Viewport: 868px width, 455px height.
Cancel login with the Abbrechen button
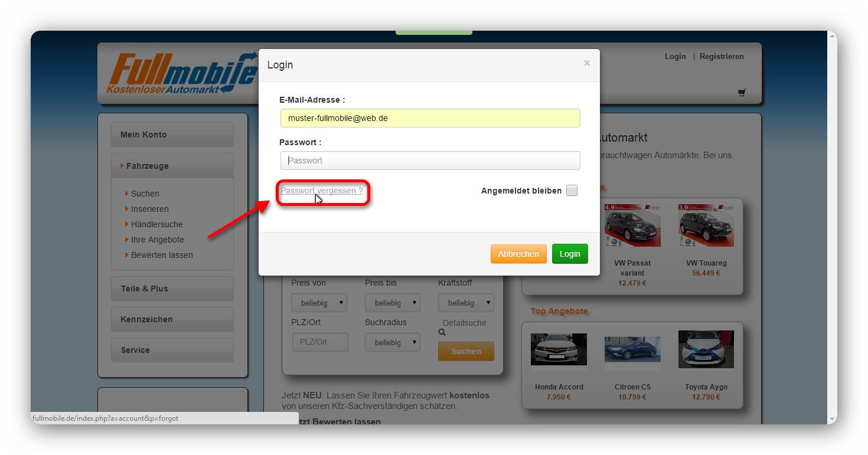click(518, 254)
